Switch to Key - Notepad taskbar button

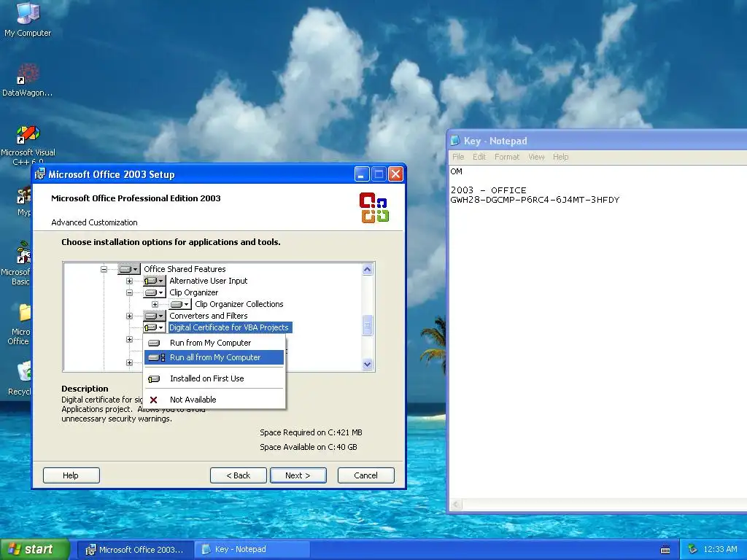252,550
